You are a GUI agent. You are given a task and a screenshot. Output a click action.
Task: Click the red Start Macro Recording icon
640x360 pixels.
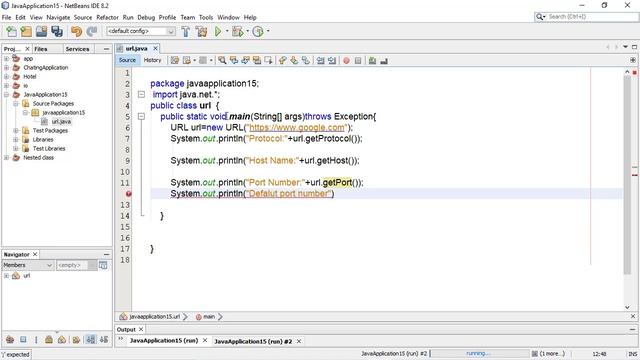coord(346,60)
